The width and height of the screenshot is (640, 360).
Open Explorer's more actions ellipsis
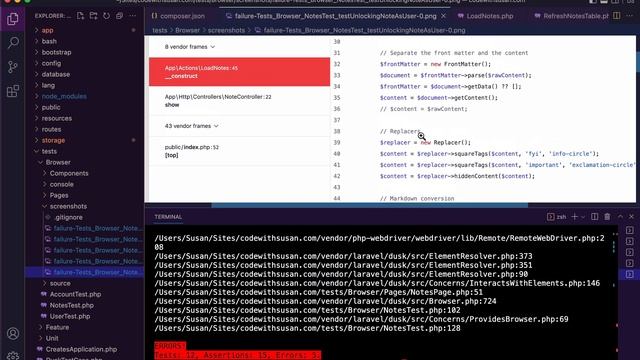coord(133,16)
